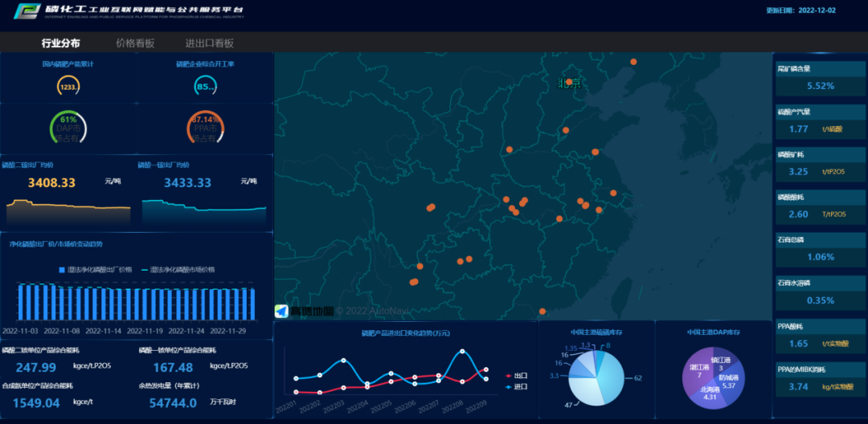Toggle the 出口 legend series

pos(516,376)
